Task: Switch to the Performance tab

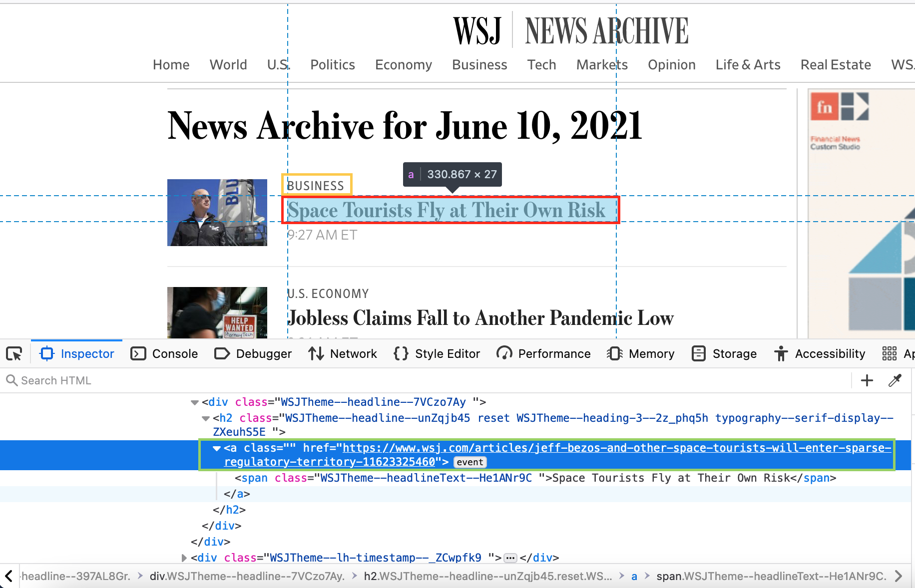Action: (x=543, y=354)
